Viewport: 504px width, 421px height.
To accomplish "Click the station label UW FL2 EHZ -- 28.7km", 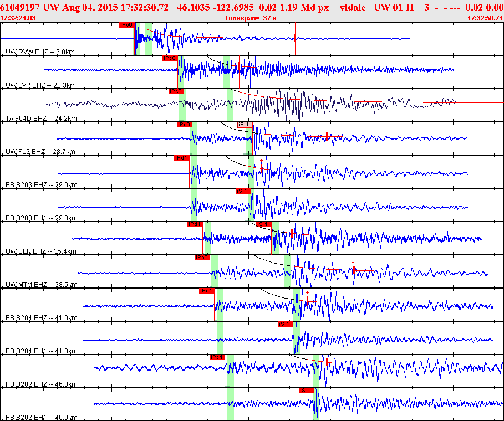I will (x=40, y=152).
